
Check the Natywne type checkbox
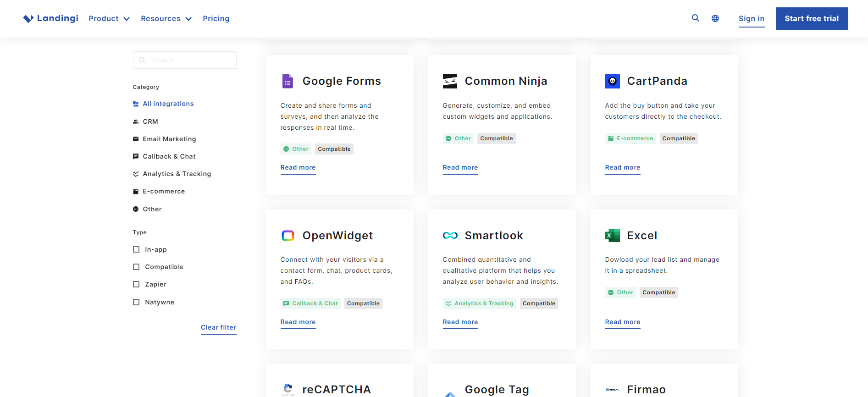(x=136, y=302)
